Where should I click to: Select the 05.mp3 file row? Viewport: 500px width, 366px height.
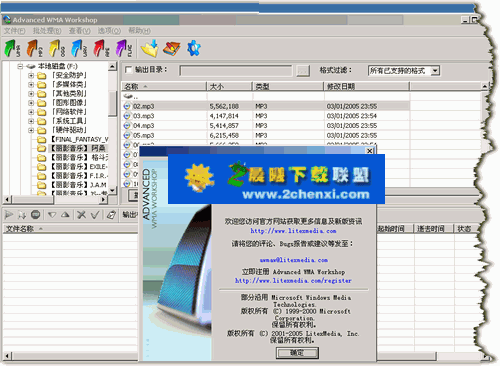[x=266, y=135]
